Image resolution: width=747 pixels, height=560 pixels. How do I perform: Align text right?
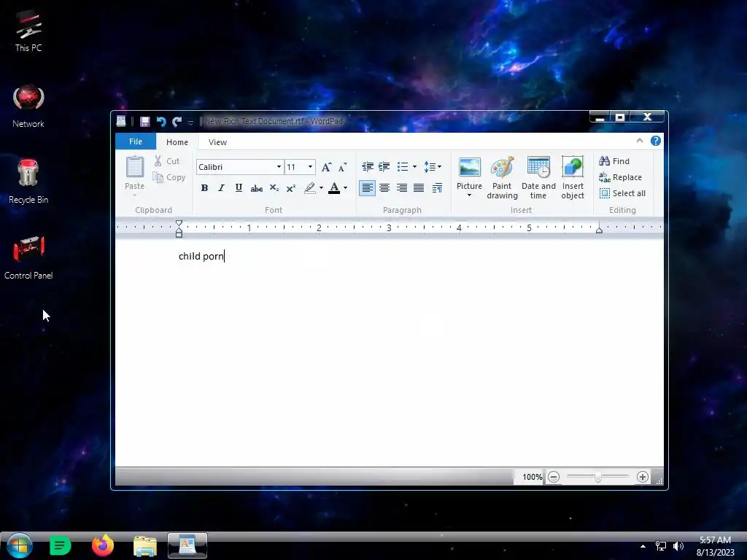[402, 188]
